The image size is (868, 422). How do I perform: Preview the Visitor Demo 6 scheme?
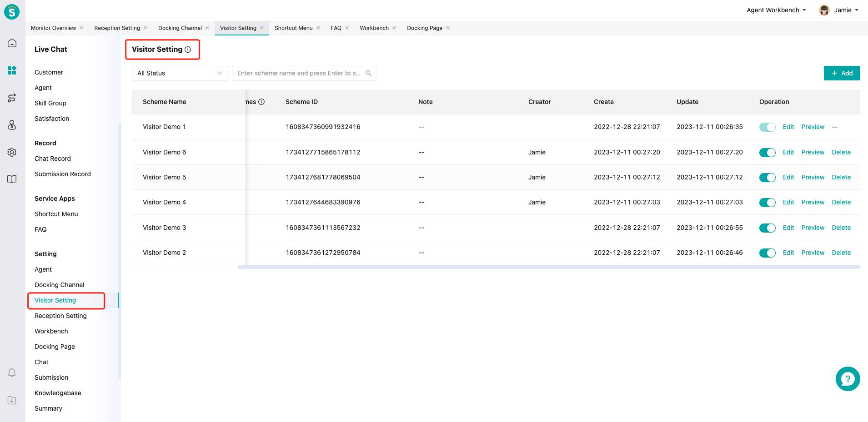point(813,152)
